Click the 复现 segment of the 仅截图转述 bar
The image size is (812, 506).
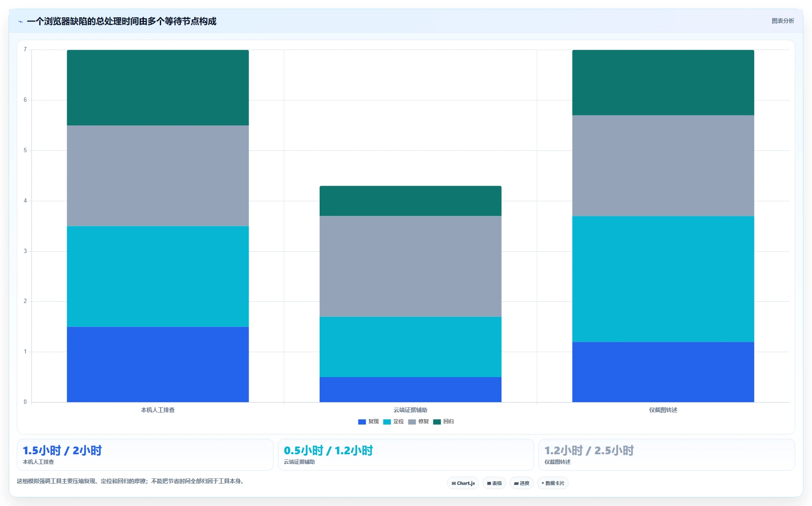tap(663, 372)
